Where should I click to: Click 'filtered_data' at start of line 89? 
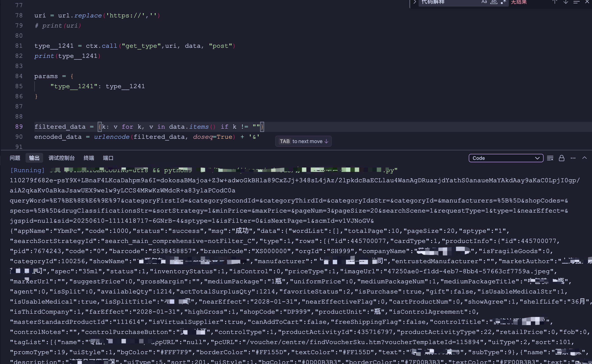[60, 127]
